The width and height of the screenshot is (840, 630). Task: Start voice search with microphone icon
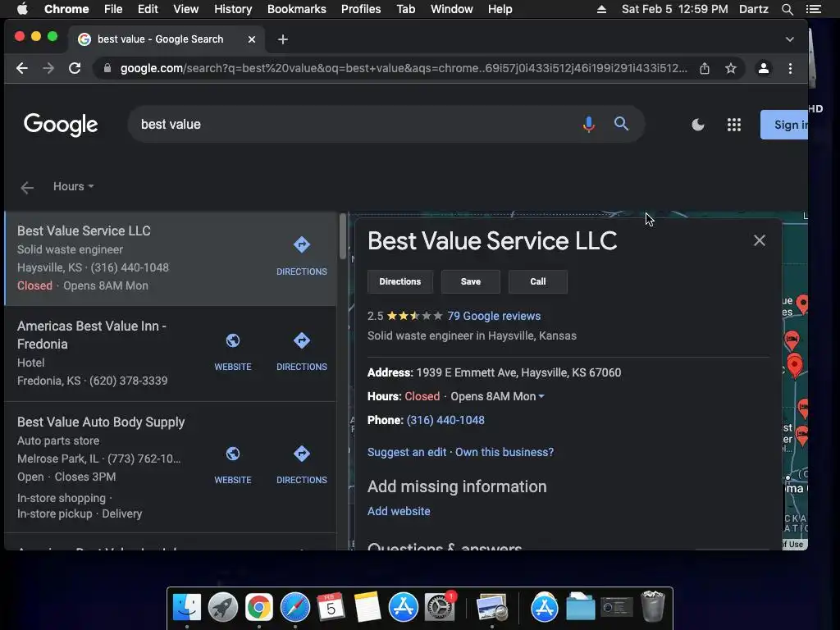pos(588,125)
